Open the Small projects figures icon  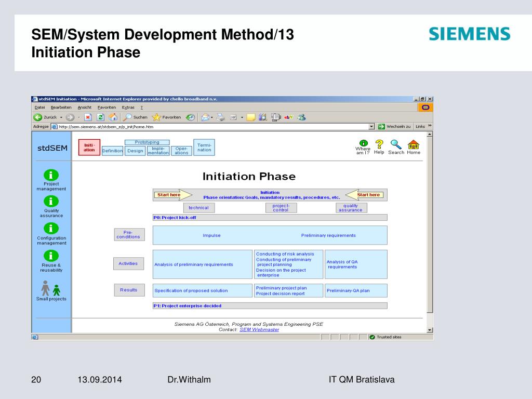(51, 288)
